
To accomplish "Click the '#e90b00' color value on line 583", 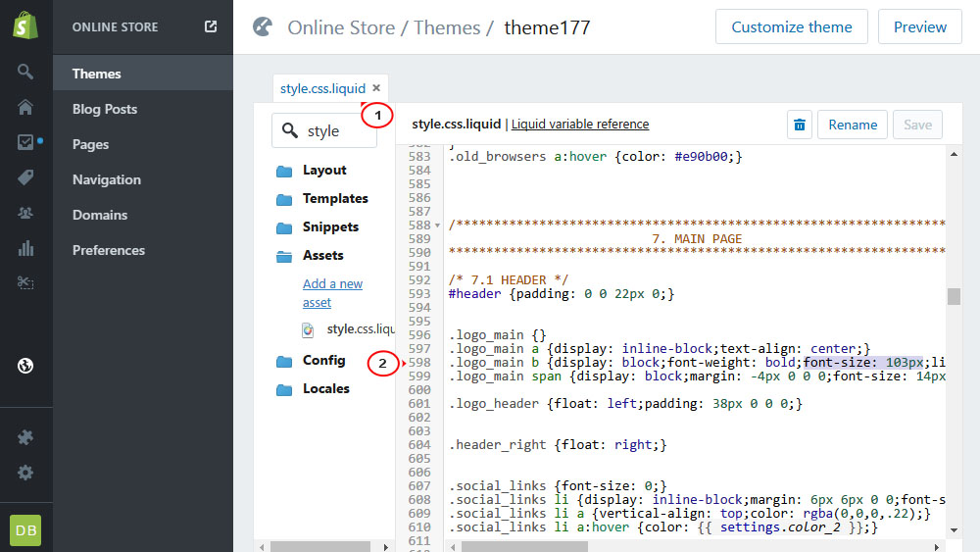I will [x=701, y=156].
